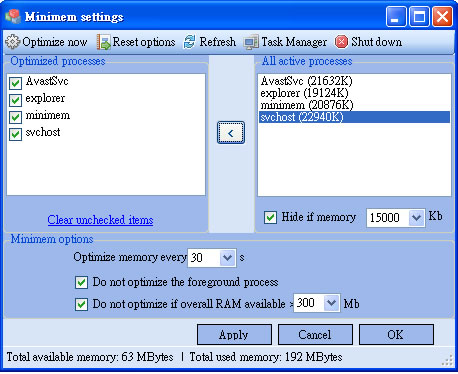The height and width of the screenshot is (374, 458).
Task: Click the Shut down toolbar label
Action: point(376,42)
